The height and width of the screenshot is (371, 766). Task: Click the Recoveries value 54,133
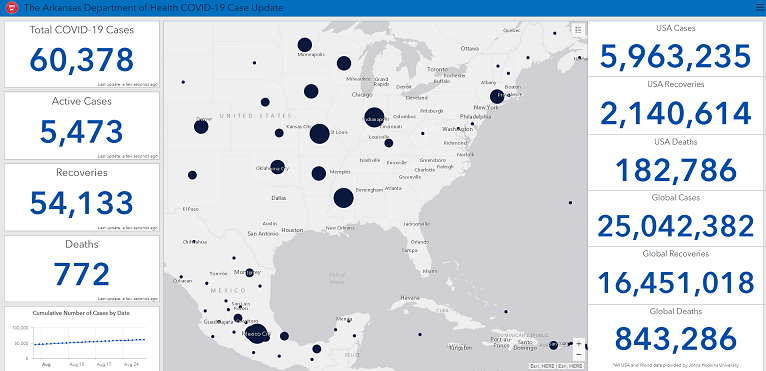(82, 203)
